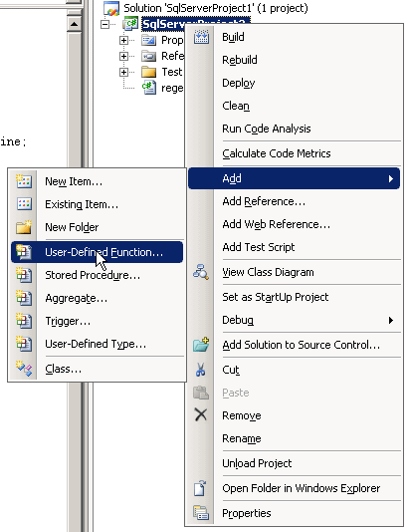Expand the Test Scripts folder node
The image size is (409, 532).
pos(123,72)
